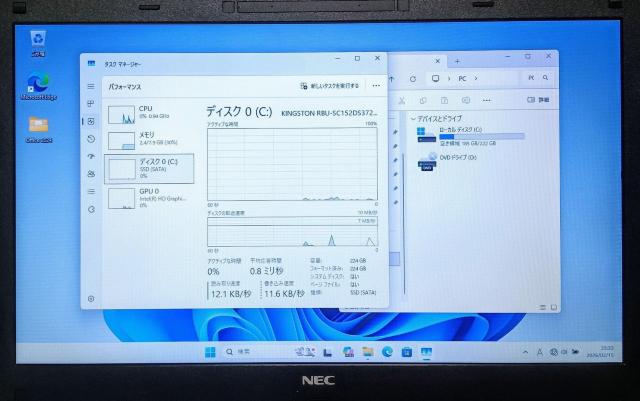
Task: Open Microsoft Edge desktop shortcut
Action: click(x=38, y=87)
